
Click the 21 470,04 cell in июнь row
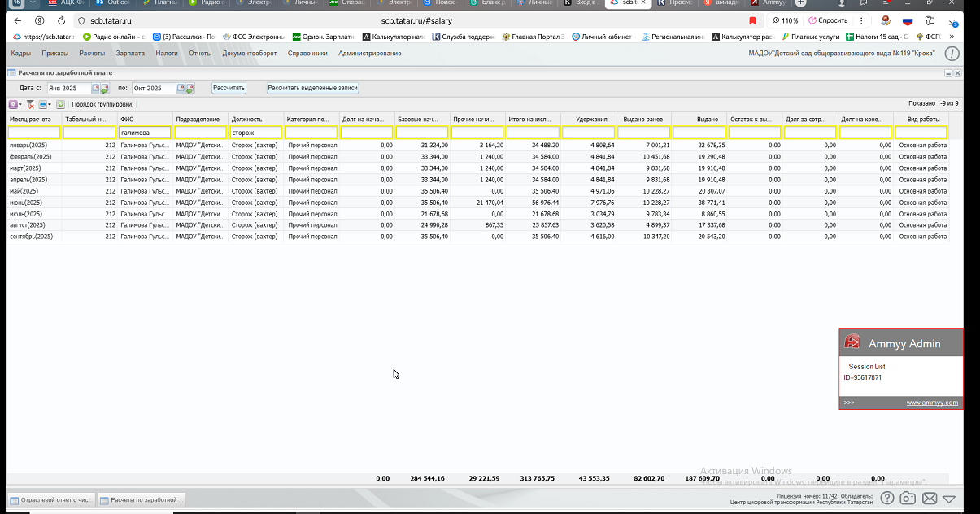tap(477, 203)
